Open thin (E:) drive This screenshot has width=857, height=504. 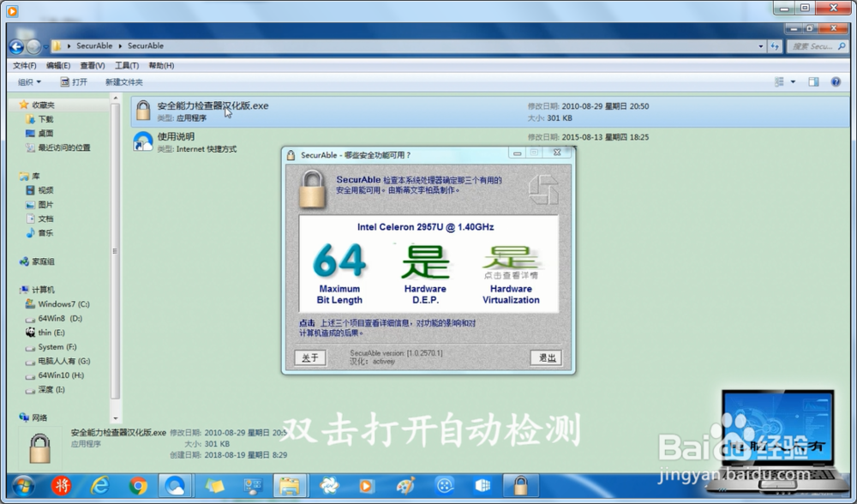click(x=45, y=333)
